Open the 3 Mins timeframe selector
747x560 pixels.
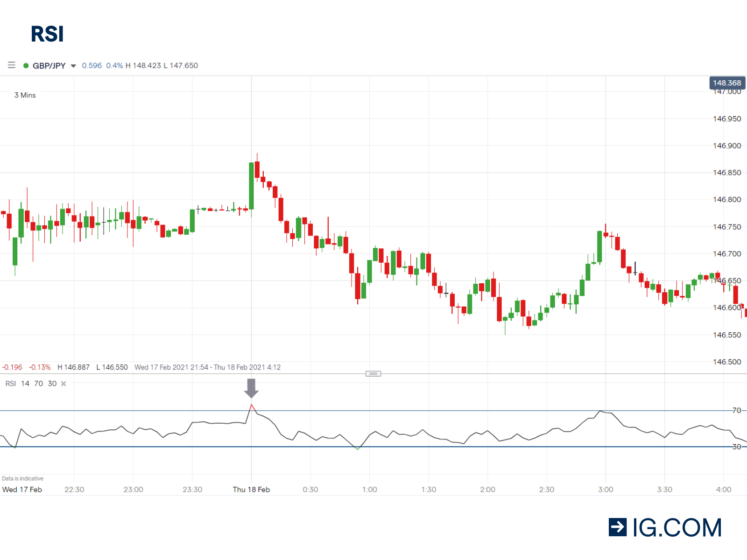25,95
